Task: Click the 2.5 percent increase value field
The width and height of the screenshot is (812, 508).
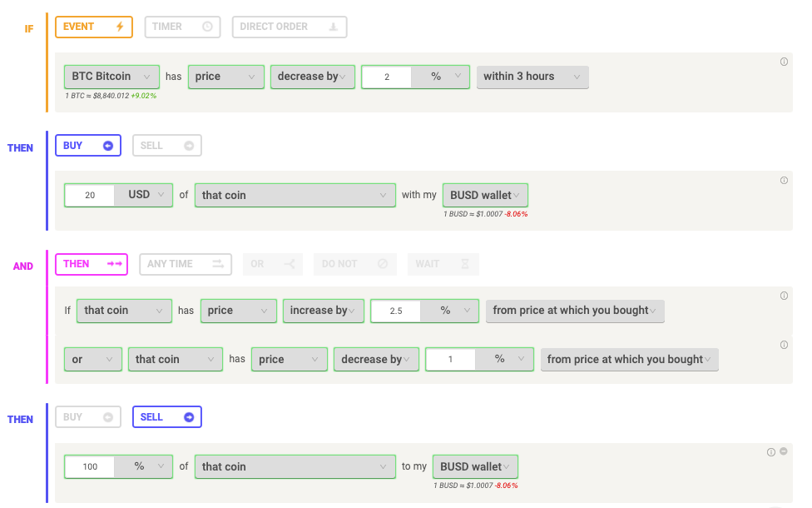Action: [x=396, y=311]
